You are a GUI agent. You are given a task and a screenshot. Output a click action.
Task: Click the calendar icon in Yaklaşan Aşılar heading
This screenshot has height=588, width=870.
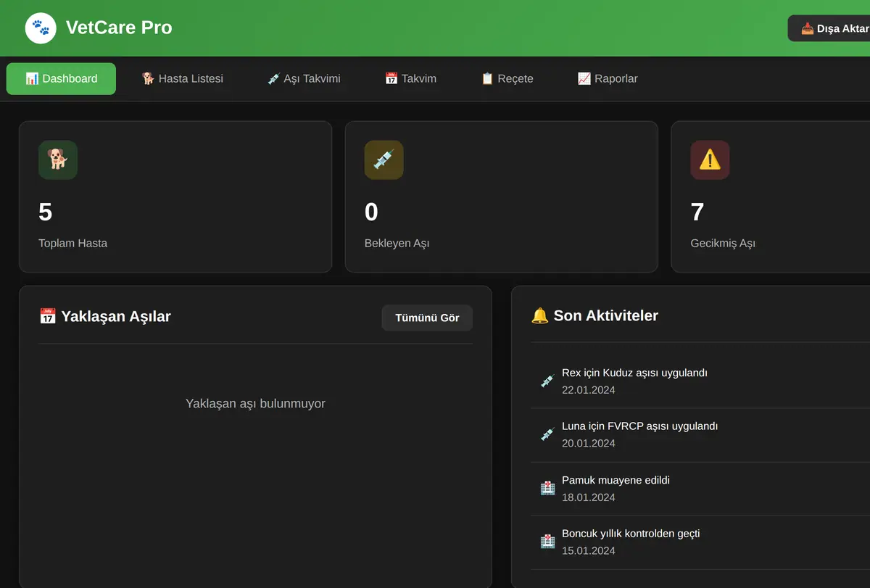(47, 316)
